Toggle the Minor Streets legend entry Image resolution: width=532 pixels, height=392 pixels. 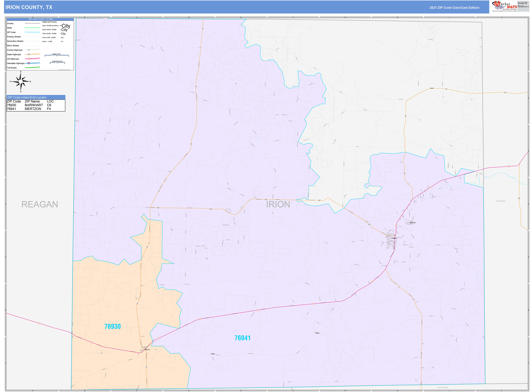click(13, 46)
